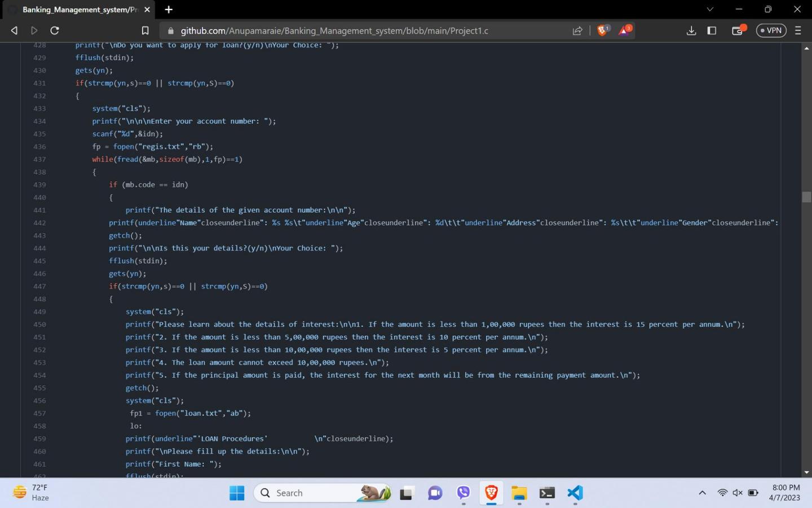Screen dimensions: 812x508
Task: Open the clock showing 8:00 PM 4/7/2023
Action: pyautogui.click(x=785, y=493)
